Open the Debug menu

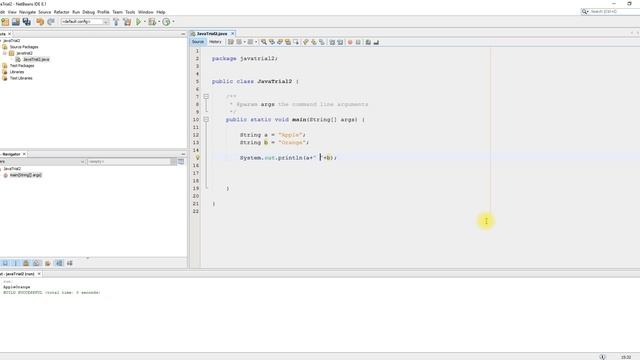pos(89,12)
